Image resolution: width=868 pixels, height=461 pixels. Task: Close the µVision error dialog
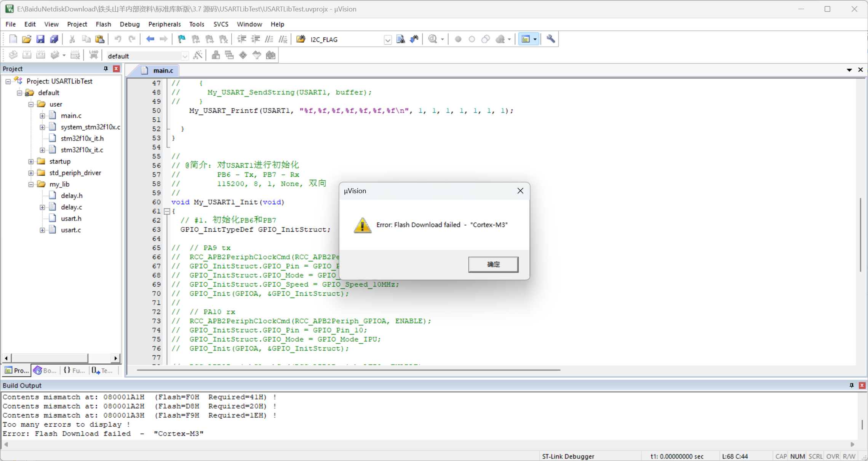520,191
